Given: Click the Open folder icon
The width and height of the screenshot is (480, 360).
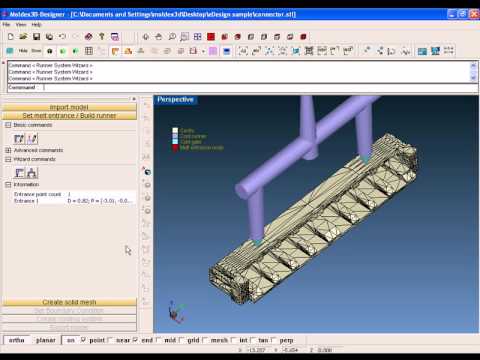Looking at the screenshot, I should [x=23, y=37].
